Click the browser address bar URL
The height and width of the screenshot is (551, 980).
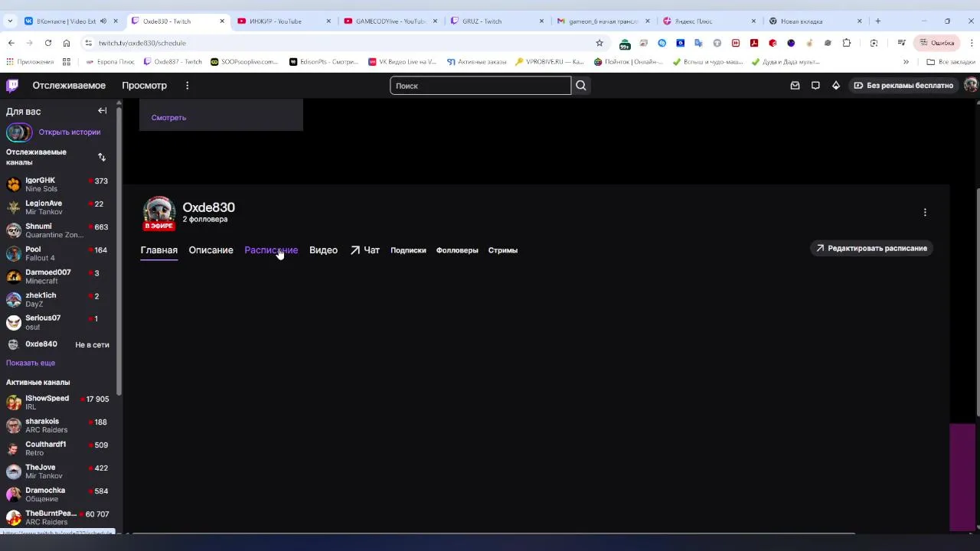point(142,43)
